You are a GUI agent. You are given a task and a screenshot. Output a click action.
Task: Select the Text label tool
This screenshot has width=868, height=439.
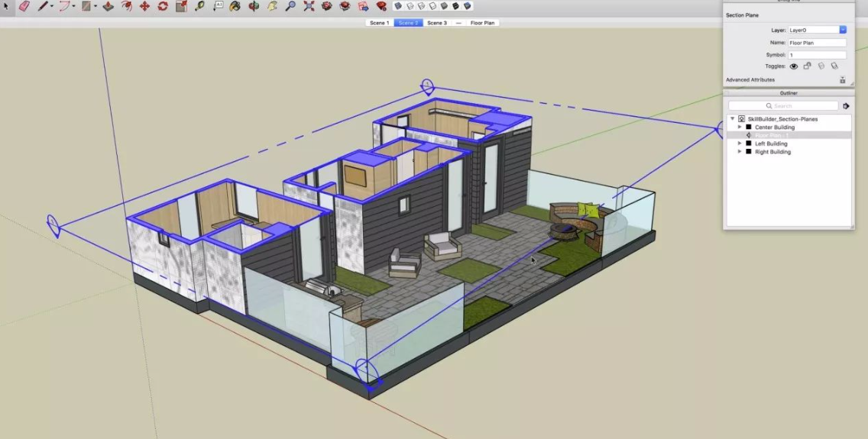coord(218,5)
